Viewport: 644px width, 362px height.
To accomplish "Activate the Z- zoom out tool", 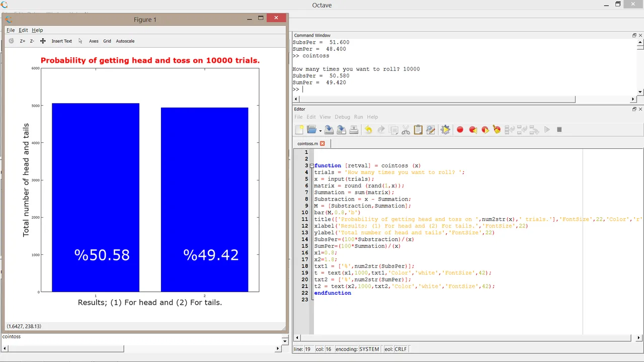I will (x=32, y=41).
